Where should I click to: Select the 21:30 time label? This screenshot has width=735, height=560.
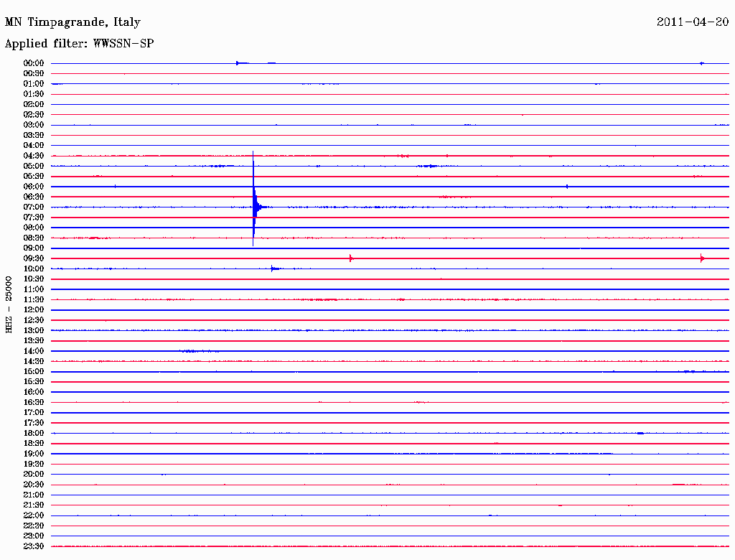pyautogui.click(x=34, y=505)
